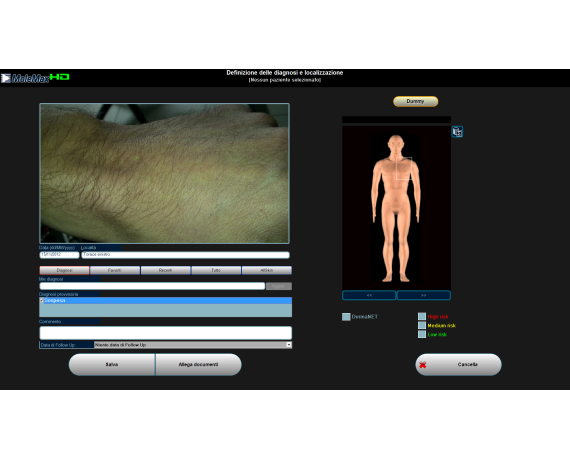Enable the DermaMET checkbox
Image resolution: width=570 pixels, height=460 pixels.
(346, 317)
